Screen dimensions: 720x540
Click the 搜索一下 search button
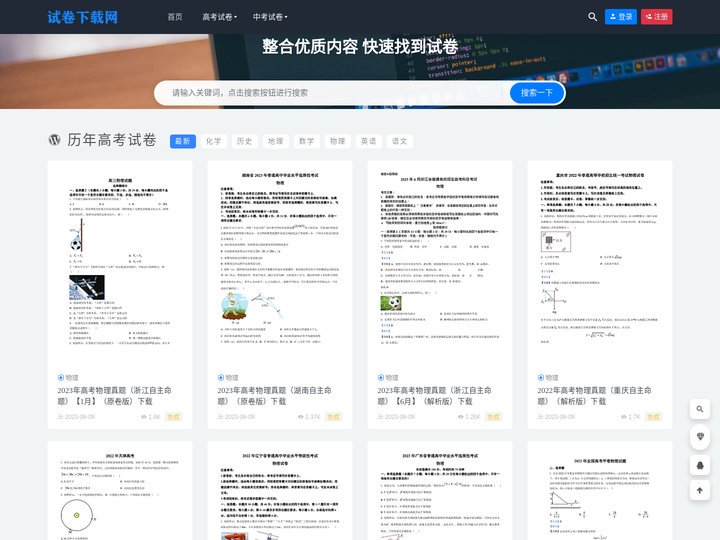click(x=537, y=93)
